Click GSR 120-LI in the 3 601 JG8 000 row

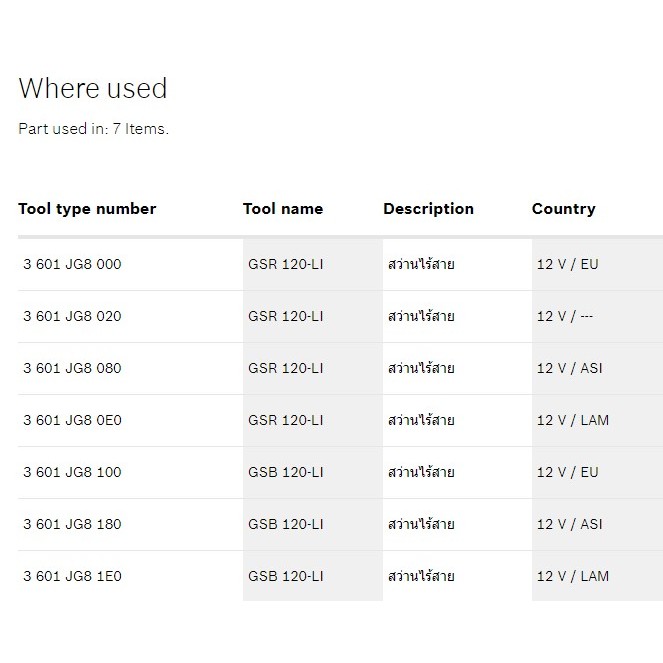(x=285, y=265)
